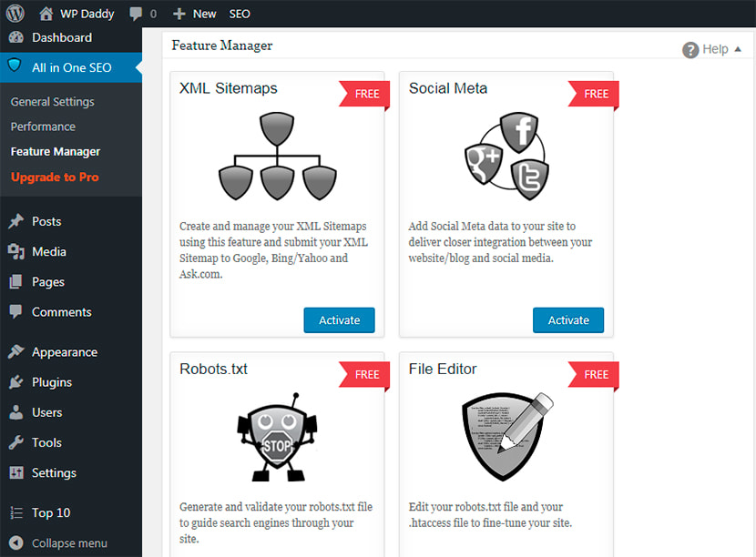Click the Comments speech bubble sidebar icon
The image size is (756, 557).
coord(15,311)
